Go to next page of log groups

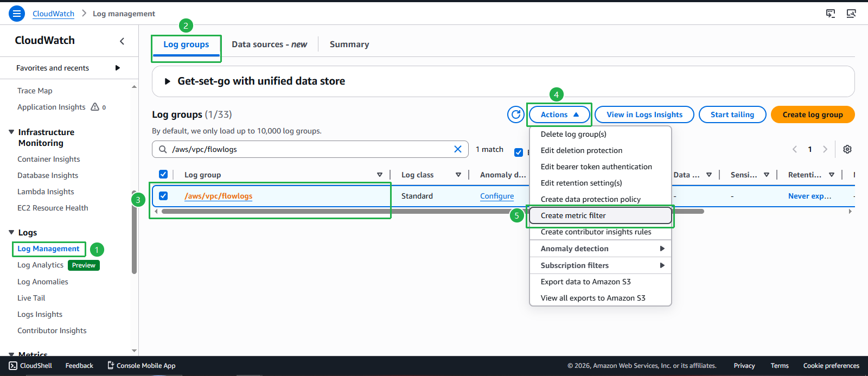coord(825,149)
